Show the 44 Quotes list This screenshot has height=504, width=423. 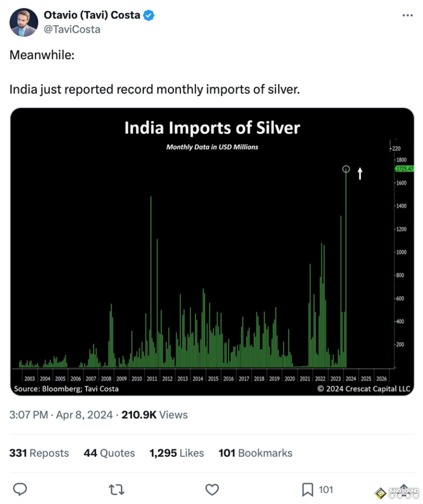(109, 453)
